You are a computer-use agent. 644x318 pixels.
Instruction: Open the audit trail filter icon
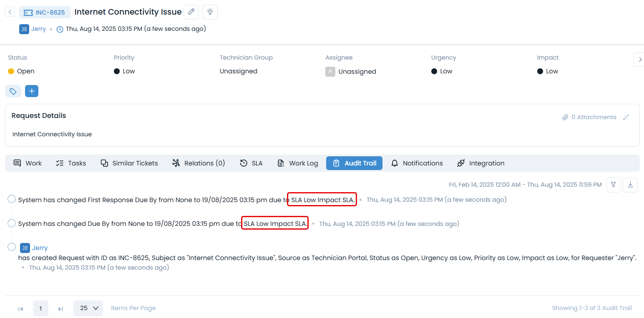[x=613, y=185]
